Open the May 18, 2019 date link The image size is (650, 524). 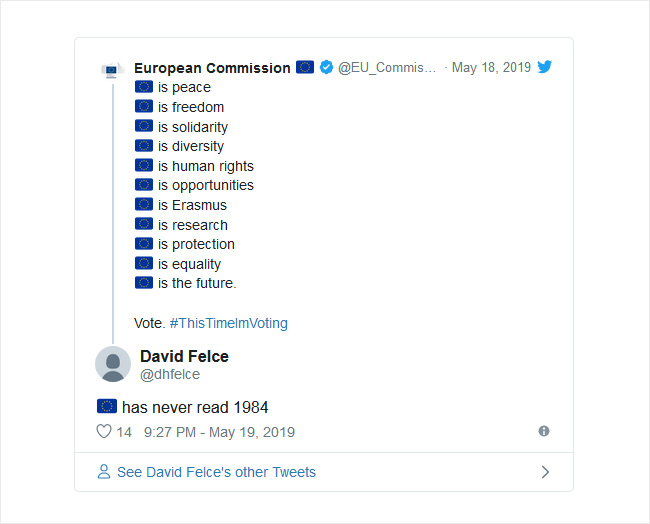491,67
